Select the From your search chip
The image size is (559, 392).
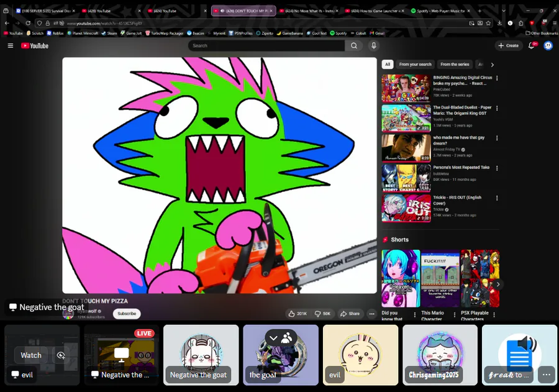coord(415,64)
